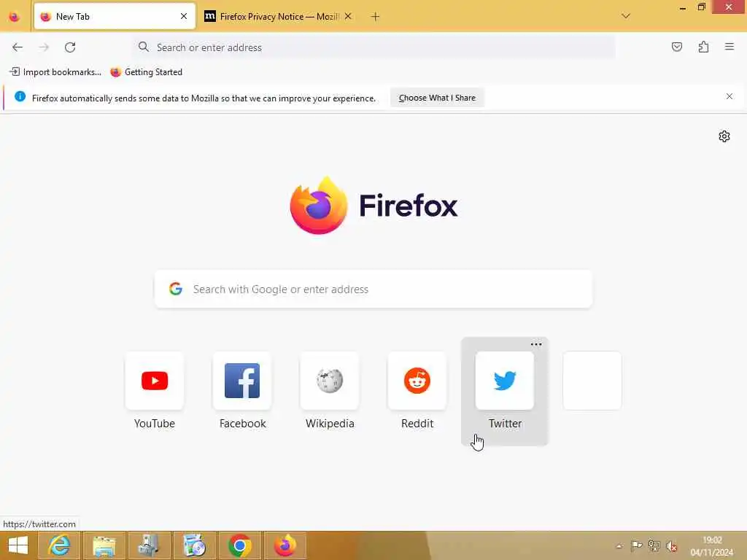The image size is (747, 560).
Task: Open File Explorer from the taskbar
Action: click(x=104, y=545)
